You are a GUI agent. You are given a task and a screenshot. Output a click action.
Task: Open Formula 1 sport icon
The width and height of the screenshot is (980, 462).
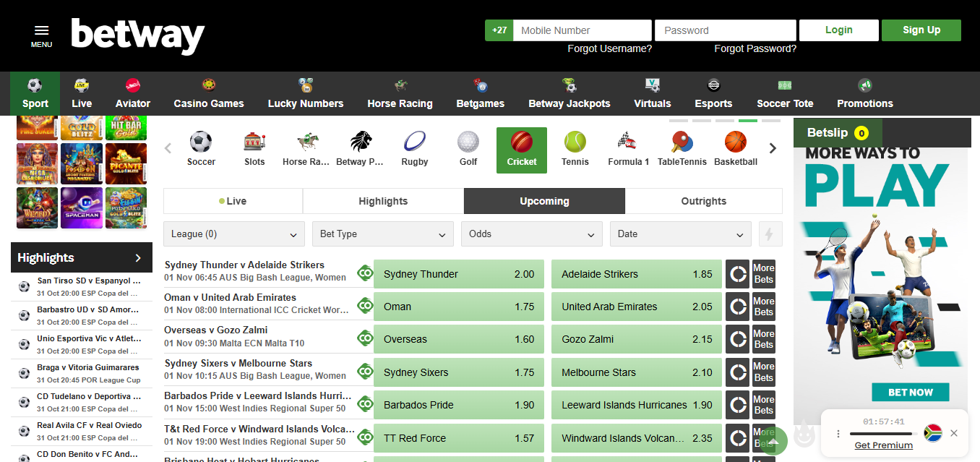(x=628, y=142)
